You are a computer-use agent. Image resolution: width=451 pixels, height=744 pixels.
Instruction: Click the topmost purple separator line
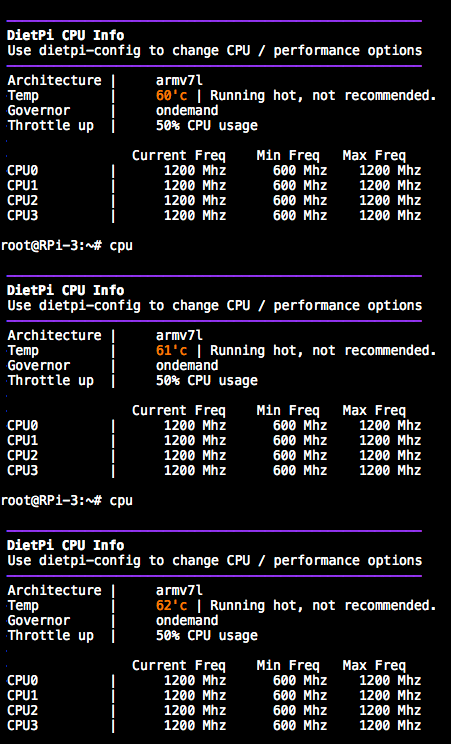[214, 21]
